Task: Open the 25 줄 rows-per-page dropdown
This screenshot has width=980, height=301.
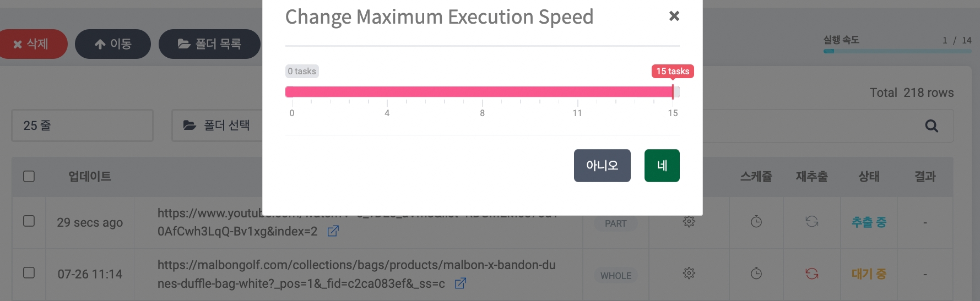Action: coord(83,125)
